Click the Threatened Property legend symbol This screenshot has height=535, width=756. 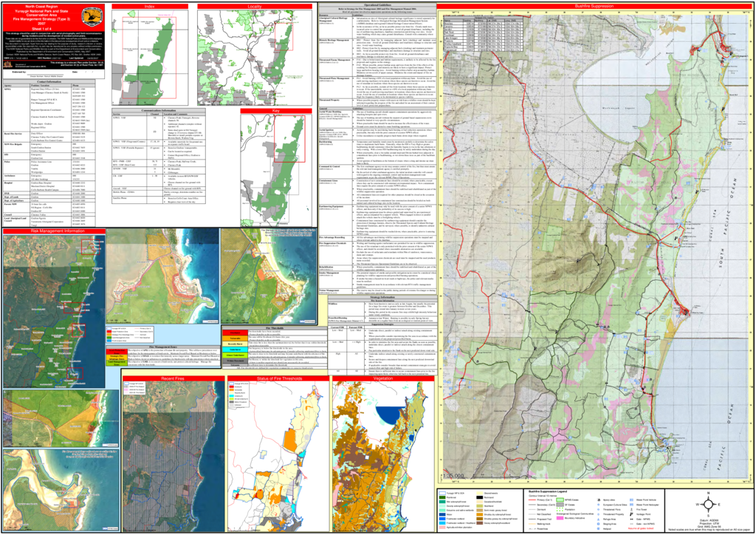598,514
